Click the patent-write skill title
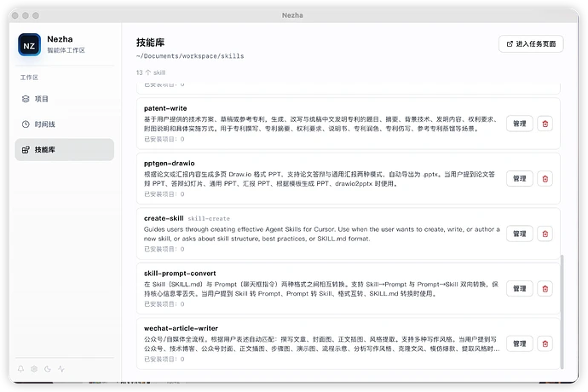Image resolution: width=588 pixels, height=392 pixels. [165, 108]
